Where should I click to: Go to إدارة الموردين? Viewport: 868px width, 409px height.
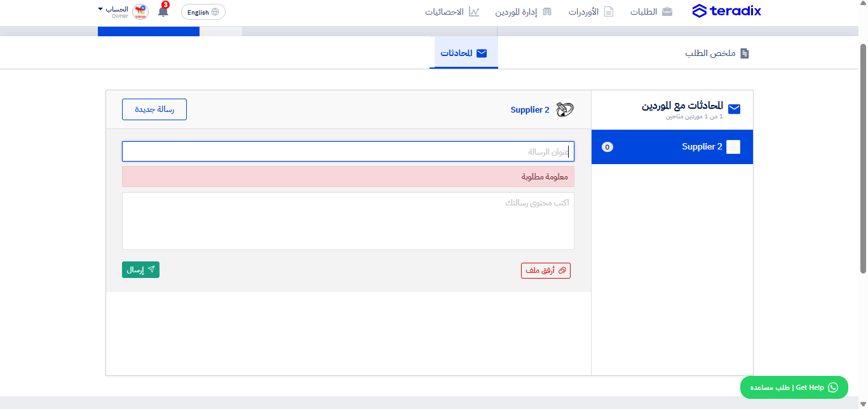pyautogui.click(x=523, y=11)
